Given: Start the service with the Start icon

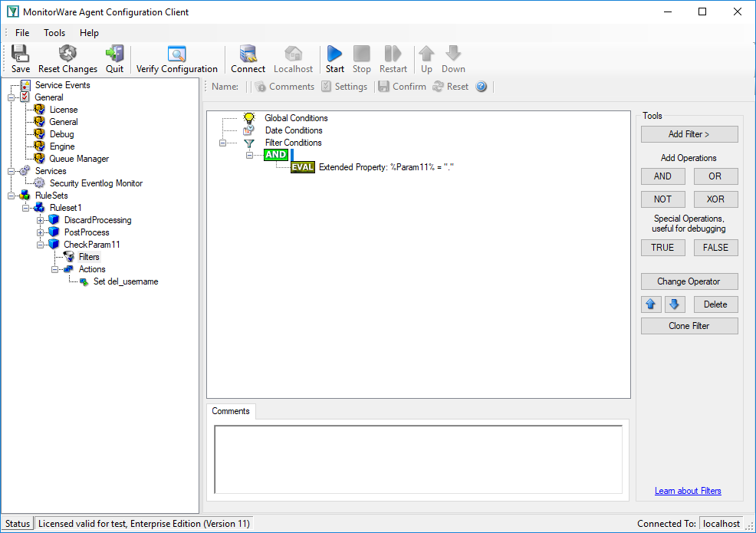Looking at the screenshot, I should [334, 59].
